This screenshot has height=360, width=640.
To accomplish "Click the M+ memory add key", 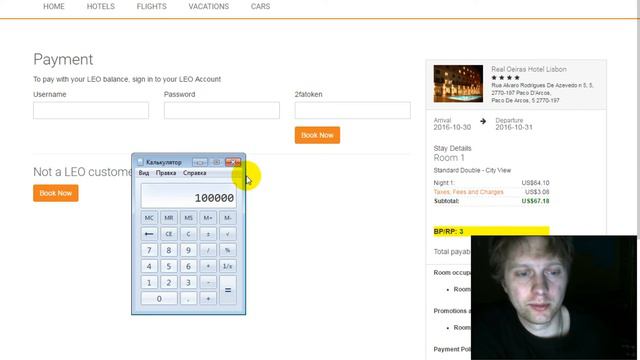I will tap(208, 218).
